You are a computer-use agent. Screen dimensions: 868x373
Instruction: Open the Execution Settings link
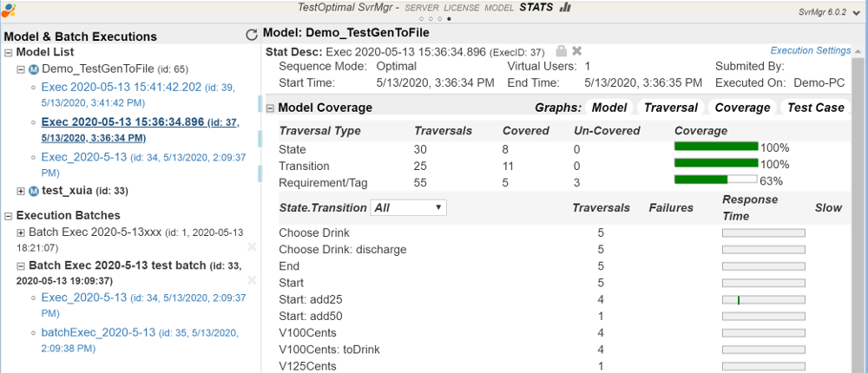coord(810,51)
